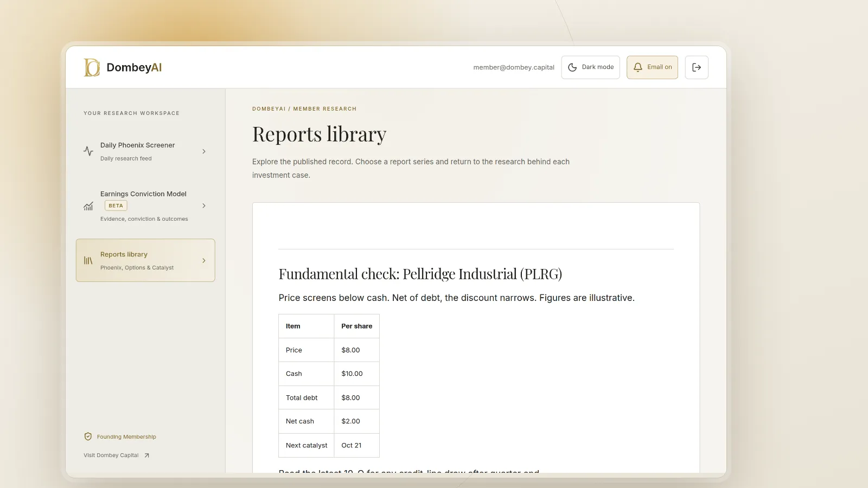The width and height of the screenshot is (868, 488).
Task: Click Evidence, conviction & outcomes subtitle
Action: pyautogui.click(x=144, y=219)
